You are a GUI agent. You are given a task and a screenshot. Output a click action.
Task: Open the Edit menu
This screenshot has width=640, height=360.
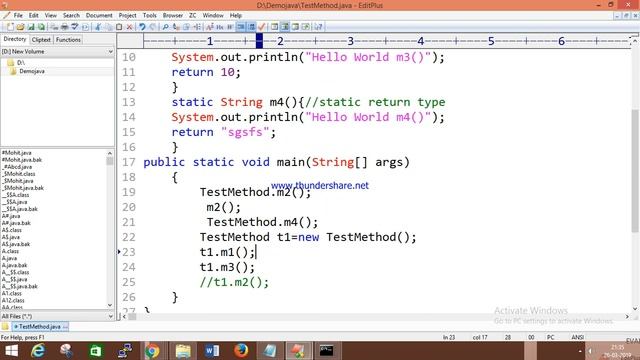point(33,16)
